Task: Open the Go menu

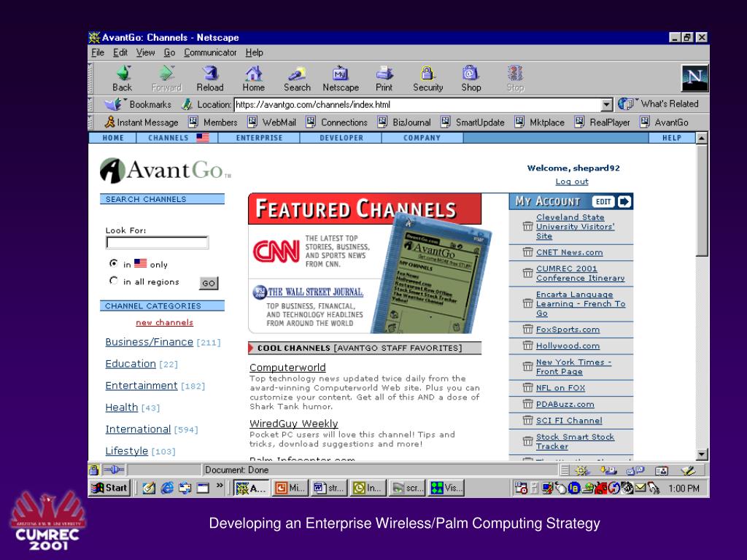Action: (x=169, y=52)
